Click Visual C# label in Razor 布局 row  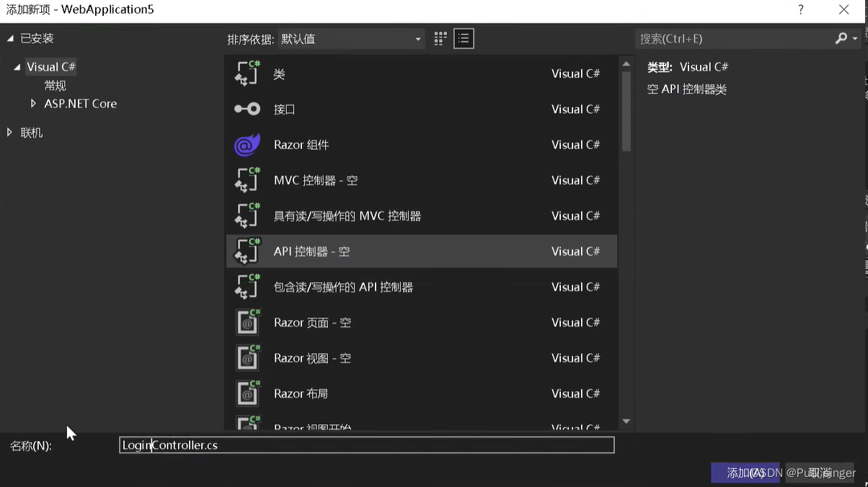click(575, 393)
